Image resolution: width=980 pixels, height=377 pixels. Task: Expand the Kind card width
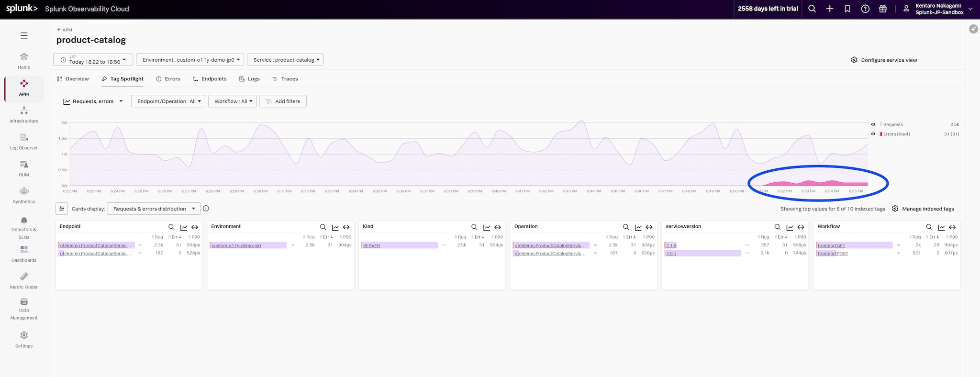click(x=498, y=227)
